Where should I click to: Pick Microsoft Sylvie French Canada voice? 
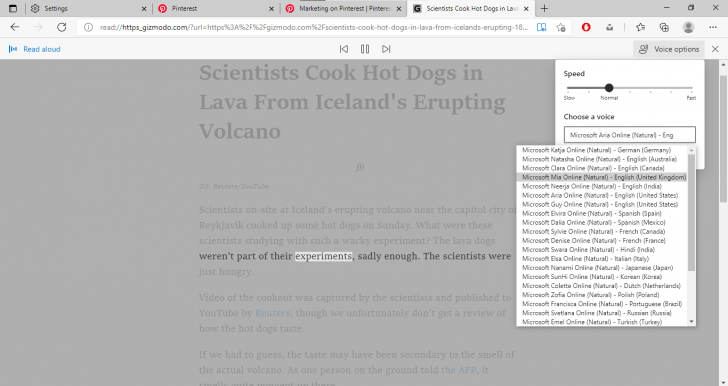(602, 231)
